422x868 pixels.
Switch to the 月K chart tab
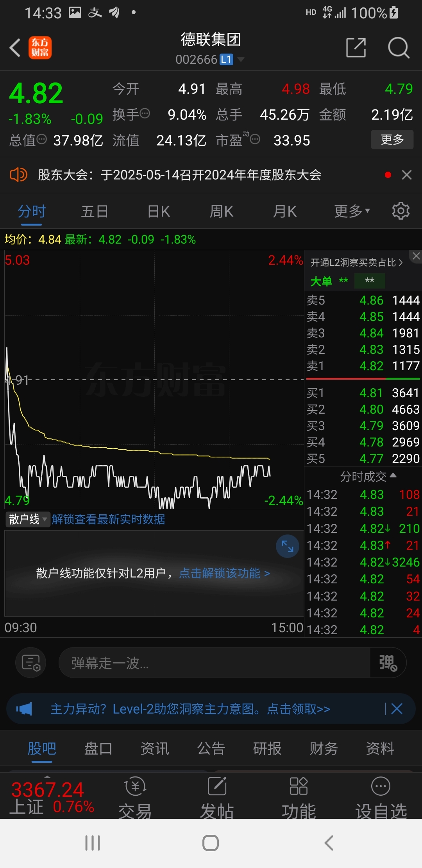pos(285,212)
